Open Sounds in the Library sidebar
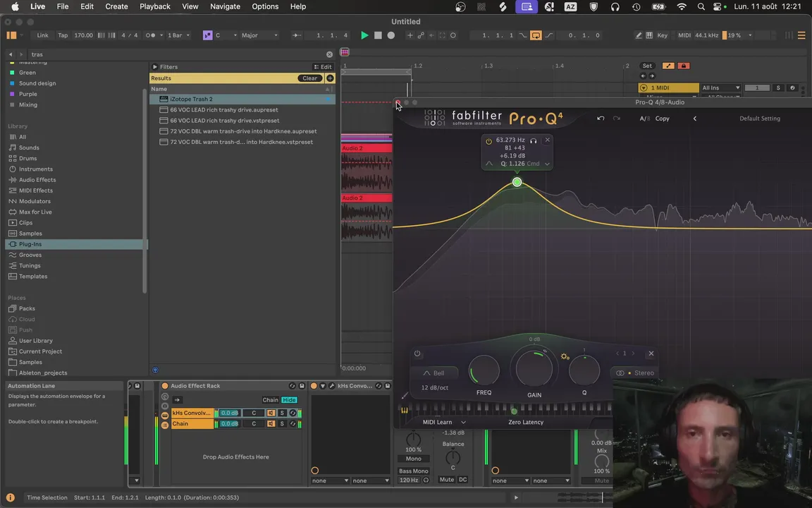The height and width of the screenshot is (508, 812). coord(29,147)
